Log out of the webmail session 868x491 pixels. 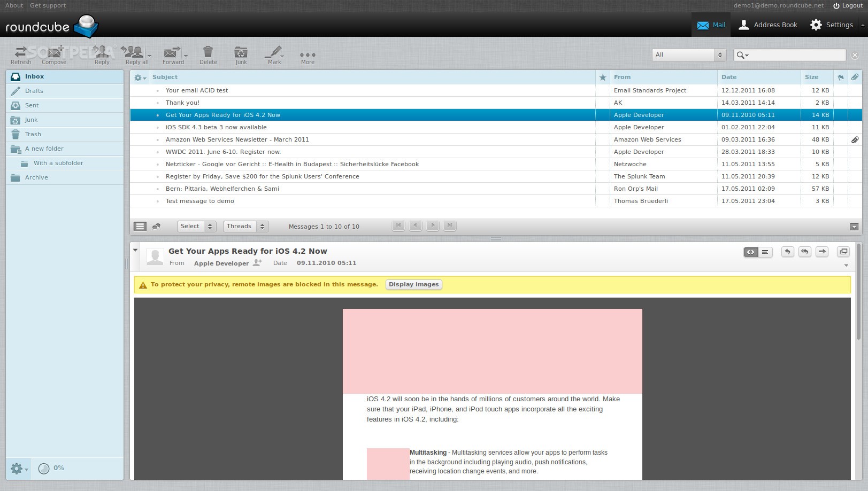848,5
